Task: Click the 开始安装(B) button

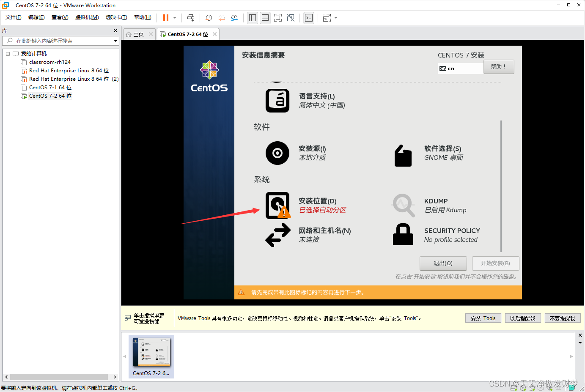Action: pyautogui.click(x=495, y=263)
